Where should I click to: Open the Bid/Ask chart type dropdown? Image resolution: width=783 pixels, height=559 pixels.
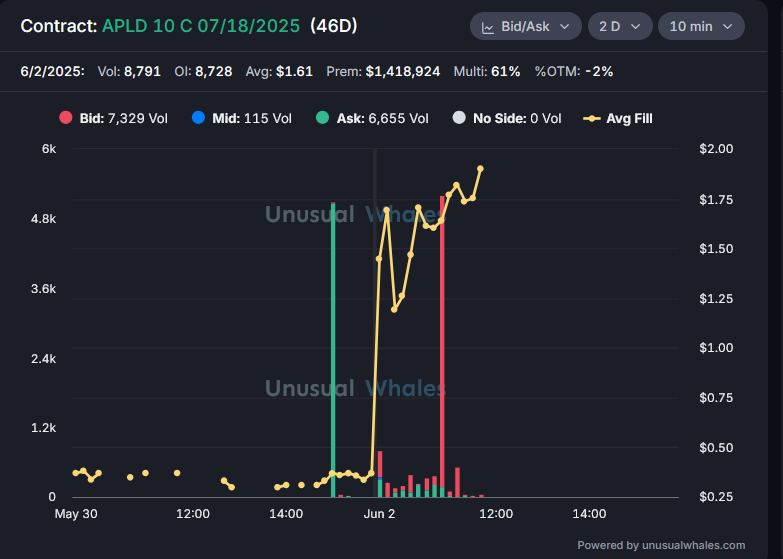coord(525,26)
